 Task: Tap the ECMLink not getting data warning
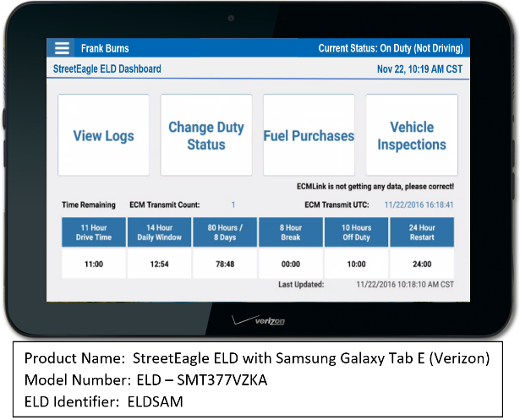tap(375, 186)
